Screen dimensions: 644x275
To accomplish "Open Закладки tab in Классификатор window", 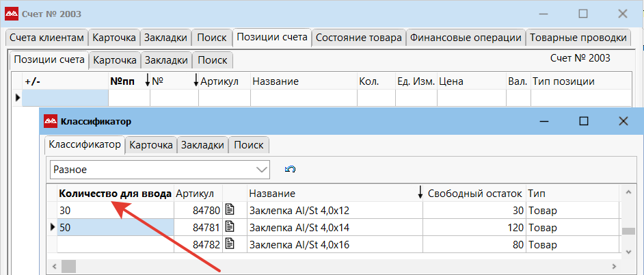I will (203, 145).
